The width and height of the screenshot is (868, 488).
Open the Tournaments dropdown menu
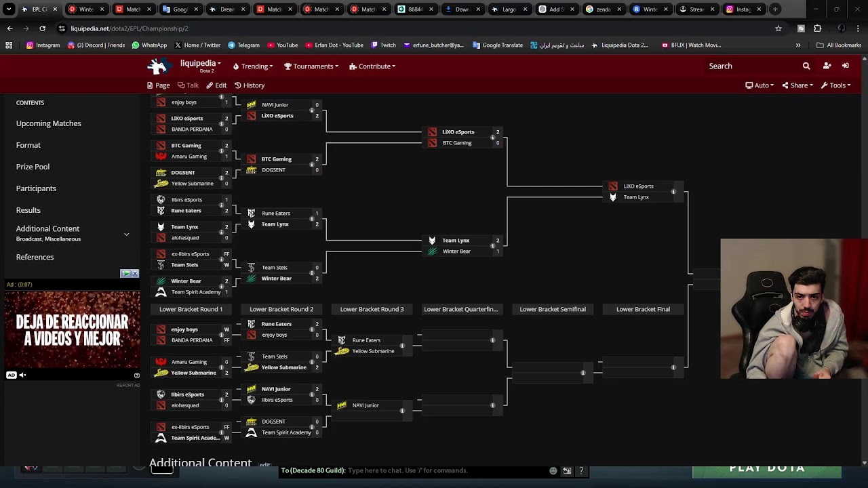tap(312, 66)
